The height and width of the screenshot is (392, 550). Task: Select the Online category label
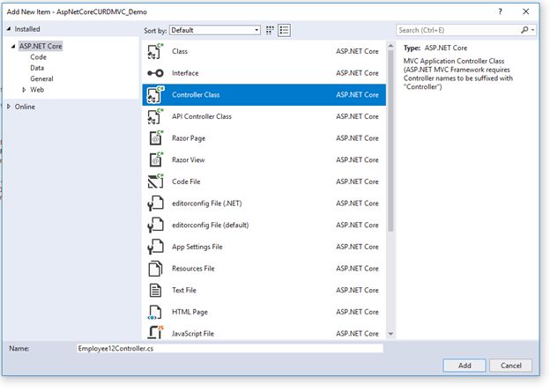25,107
